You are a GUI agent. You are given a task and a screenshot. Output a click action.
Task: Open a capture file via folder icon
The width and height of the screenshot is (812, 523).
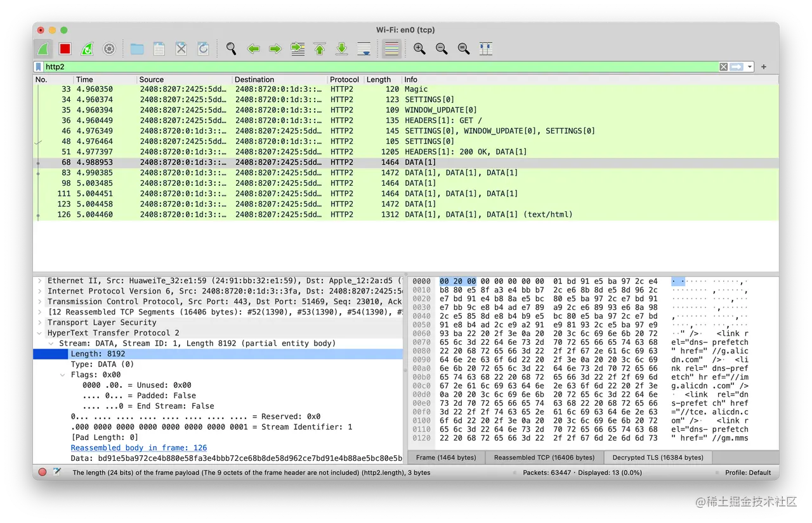[137, 49]
